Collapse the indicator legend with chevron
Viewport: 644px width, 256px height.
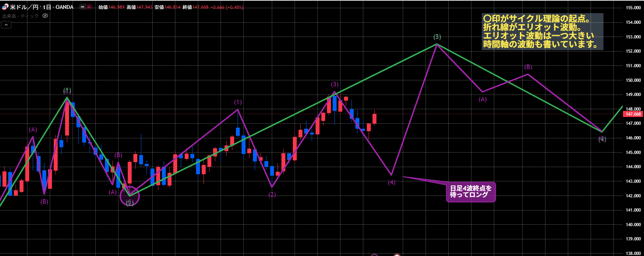coord(6,25)
